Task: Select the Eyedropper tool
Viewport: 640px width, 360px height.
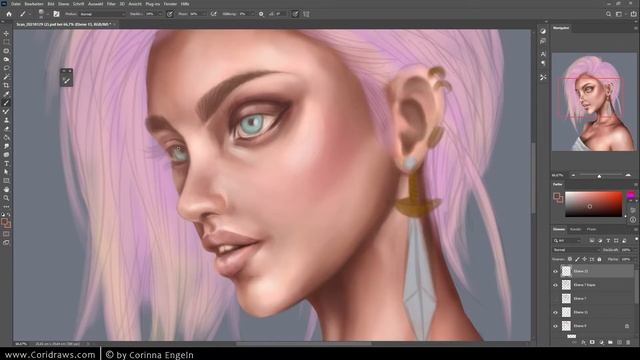Action: coord(6,94)
